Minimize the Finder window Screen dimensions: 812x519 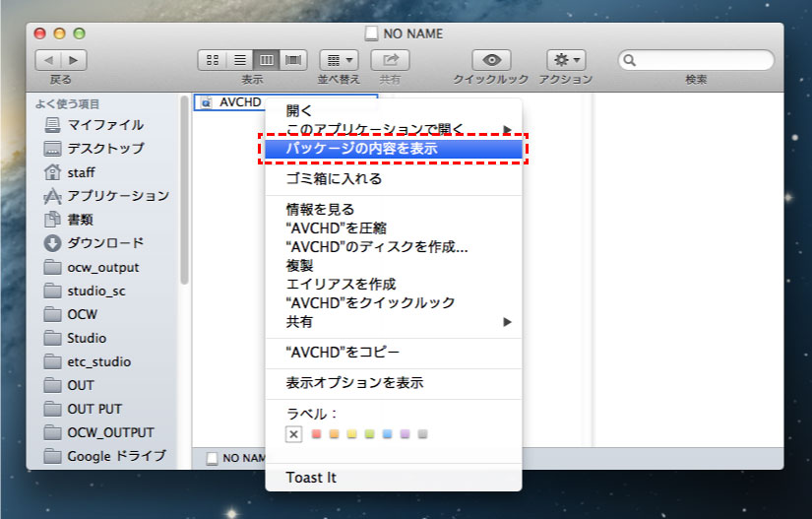point(60,33)
